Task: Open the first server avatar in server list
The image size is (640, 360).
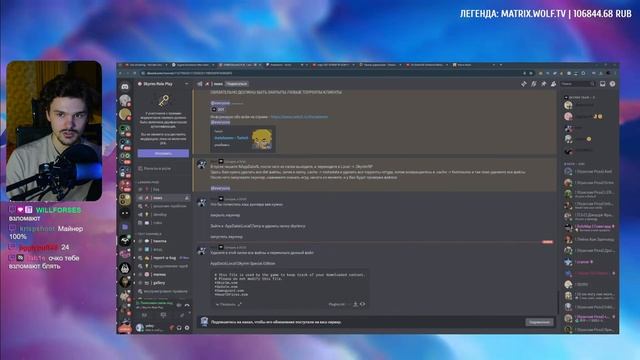Action: click(x=125, y=100)
